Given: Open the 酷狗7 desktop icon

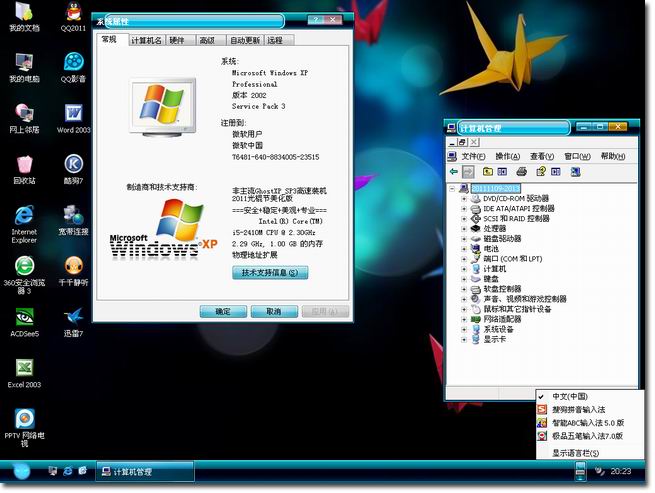Looking at the screenshot, I should click(74, 169).
